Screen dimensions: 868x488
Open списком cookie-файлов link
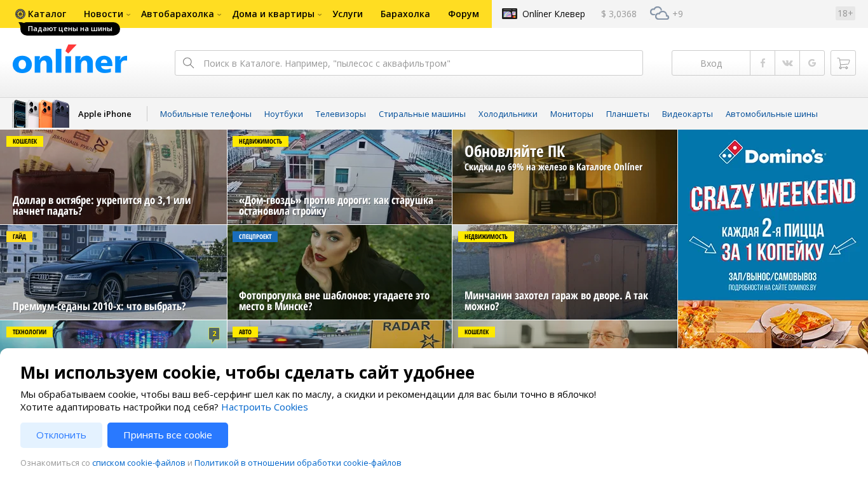pyautogui.click(x=139, y=463)
